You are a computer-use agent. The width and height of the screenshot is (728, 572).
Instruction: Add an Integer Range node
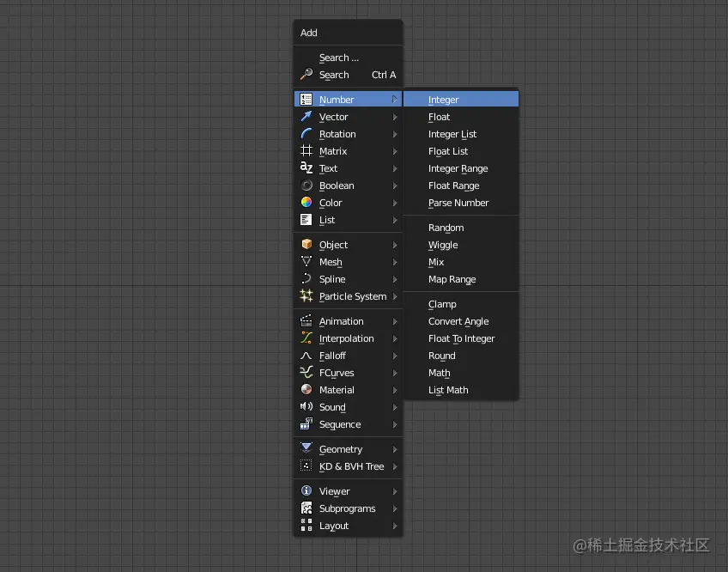coord(460,168)
